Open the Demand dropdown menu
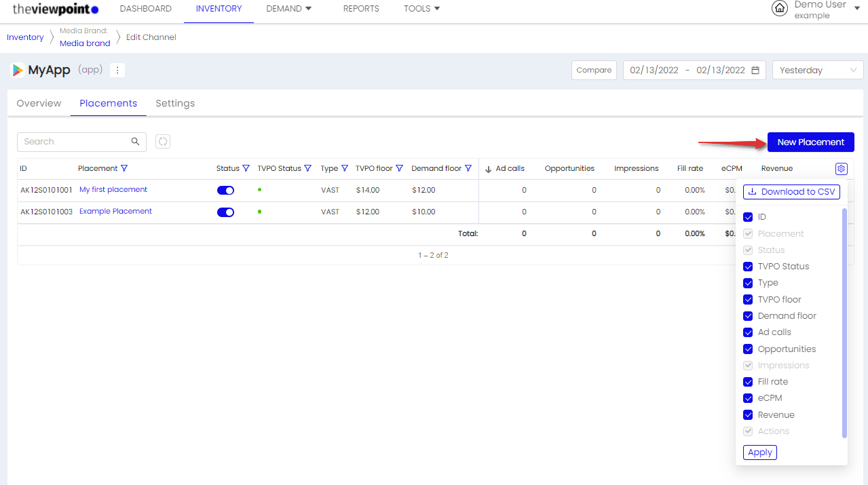 click(x=288, y=9)
